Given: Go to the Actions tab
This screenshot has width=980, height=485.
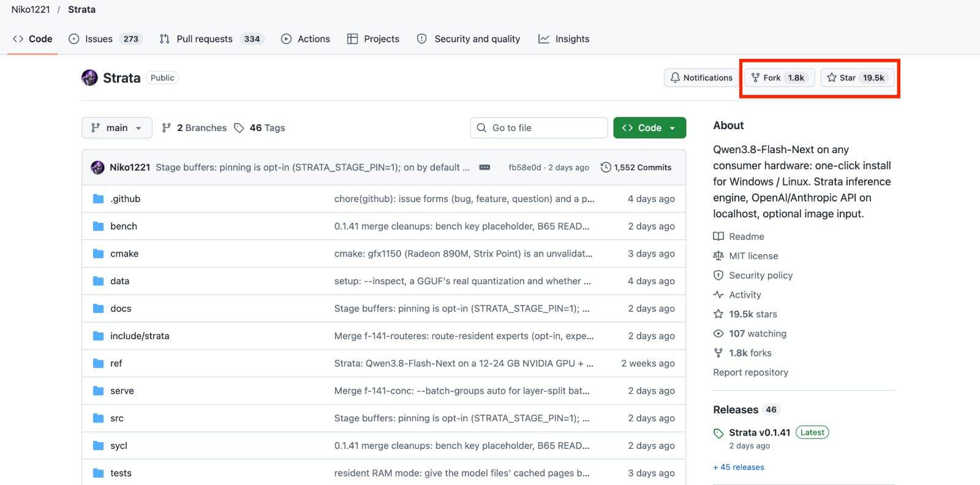Looking at the screenshot, I should click(x=305, y=39).
